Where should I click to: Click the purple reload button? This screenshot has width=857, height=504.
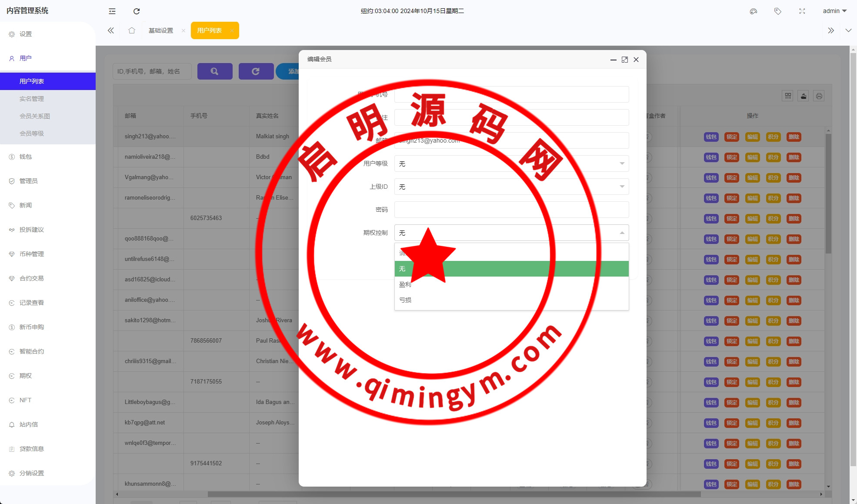256,71
